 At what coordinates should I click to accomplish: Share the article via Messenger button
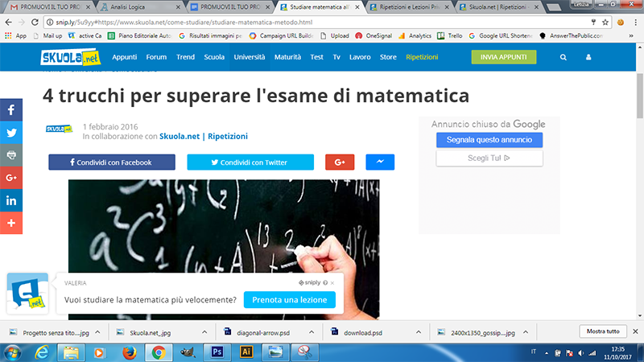point(380,162)
